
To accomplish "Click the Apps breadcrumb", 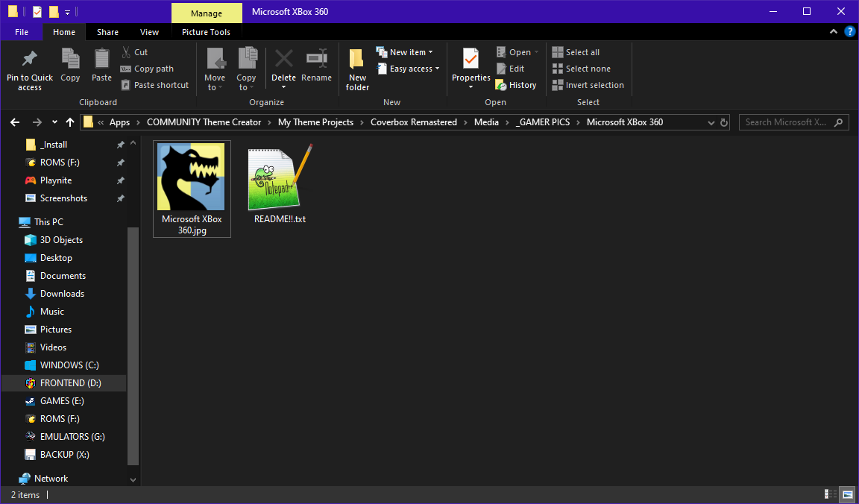I will point(119,122).
